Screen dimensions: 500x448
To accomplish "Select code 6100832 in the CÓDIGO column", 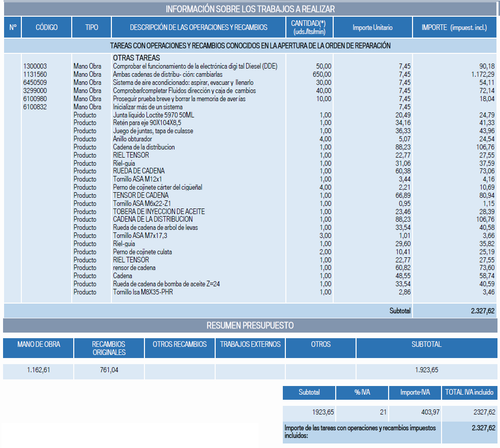I will pyautogui.click(x=35, y=107).
